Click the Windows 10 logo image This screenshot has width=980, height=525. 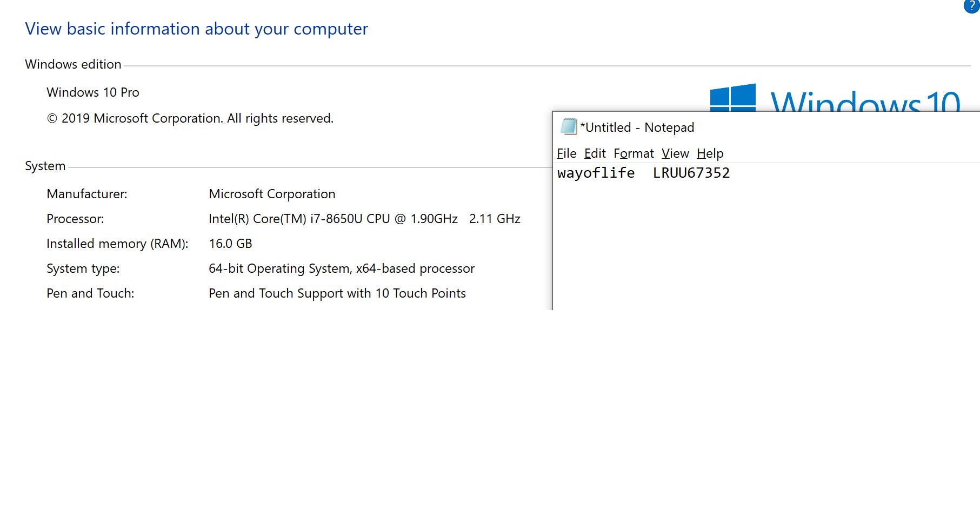coord(835,98)
